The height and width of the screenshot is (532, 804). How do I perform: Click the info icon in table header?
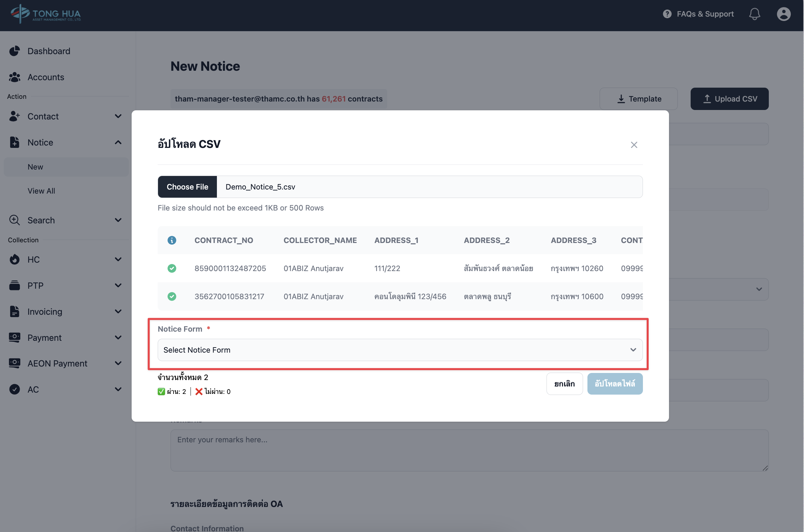pos(172,240)
